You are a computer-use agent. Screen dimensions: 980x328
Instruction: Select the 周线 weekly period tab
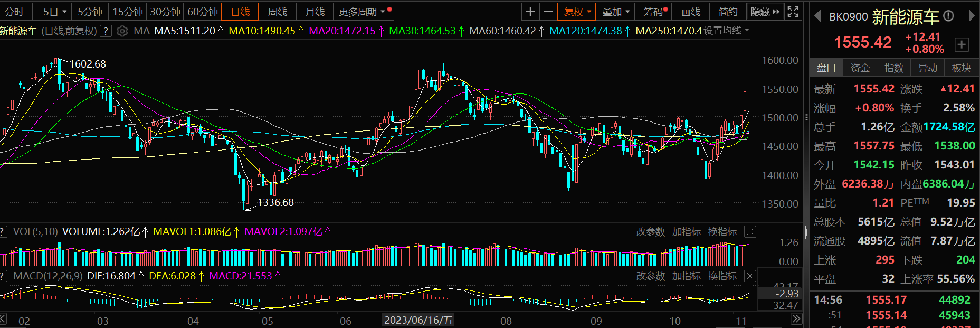tap(278, 12)
